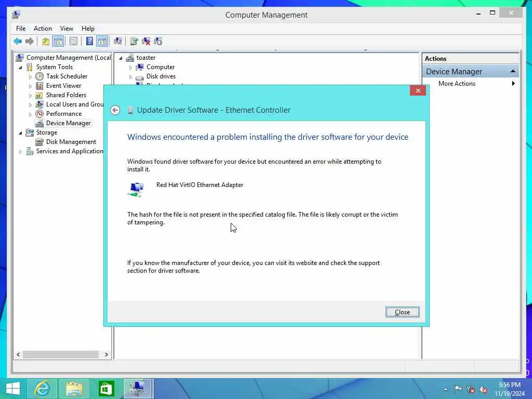
Task: Click the red X on the Update Driver dialog
Action: [x=418, y=90]
